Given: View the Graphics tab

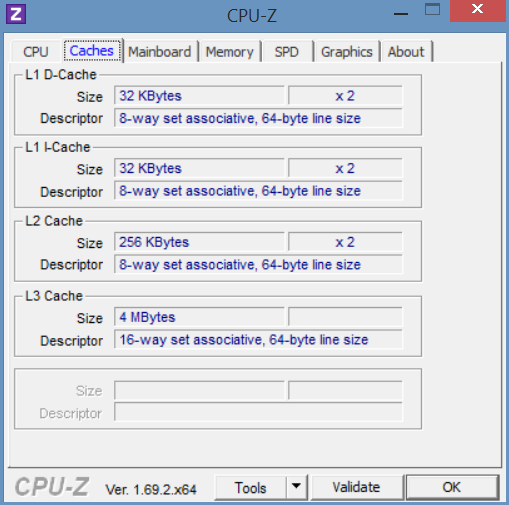Looking at the screenshot, I should click(x=347, y=52).
